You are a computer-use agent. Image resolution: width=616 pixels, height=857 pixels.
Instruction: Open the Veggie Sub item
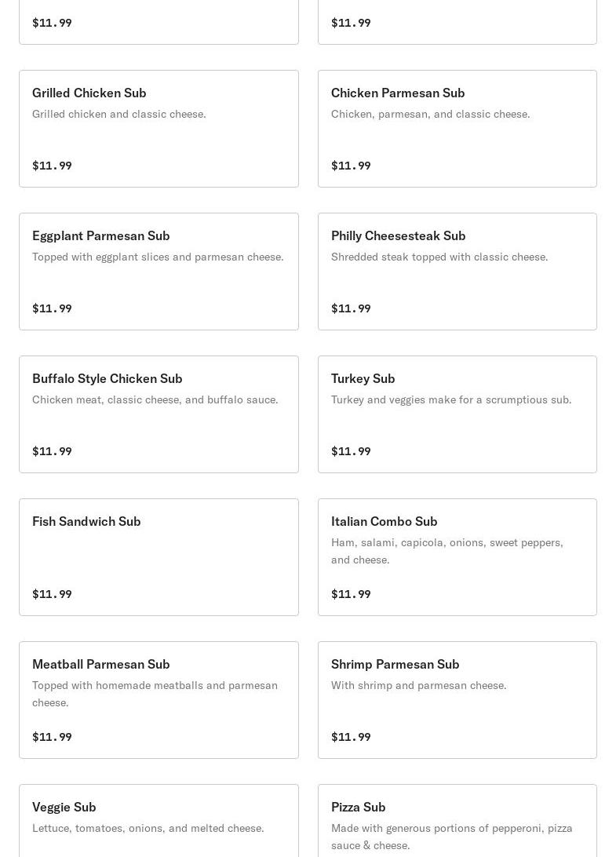point(159,820)
